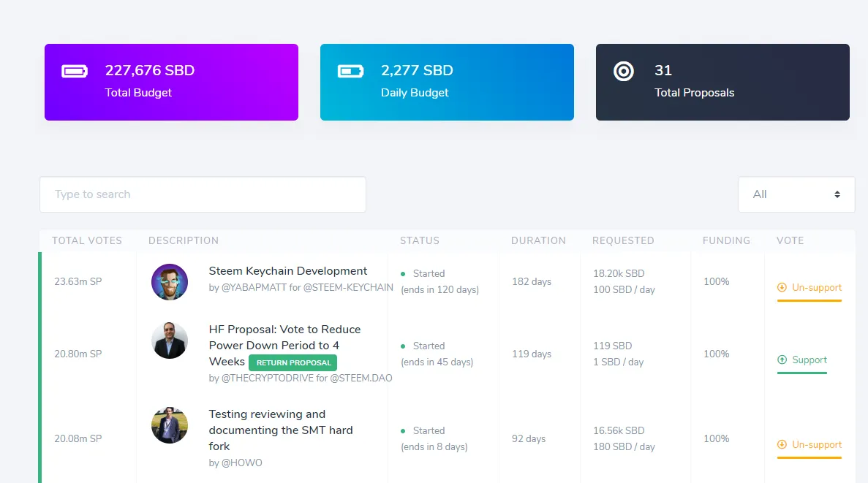The width and height of the screenshot is (868, 483).
Task: Click the 182 days duration cell
Action: (532, 281)
